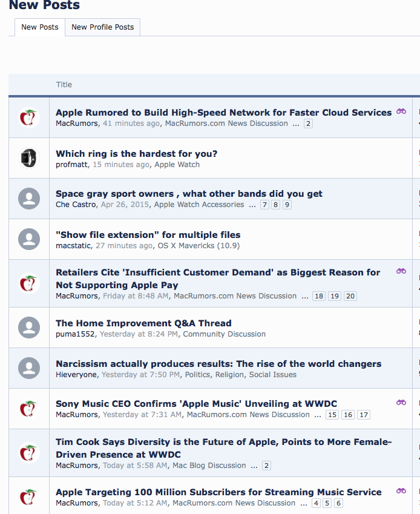Open MacRumors avatar beside High-Speed Network thread
This screenshot has width=420, height=514.
[29, 117]
